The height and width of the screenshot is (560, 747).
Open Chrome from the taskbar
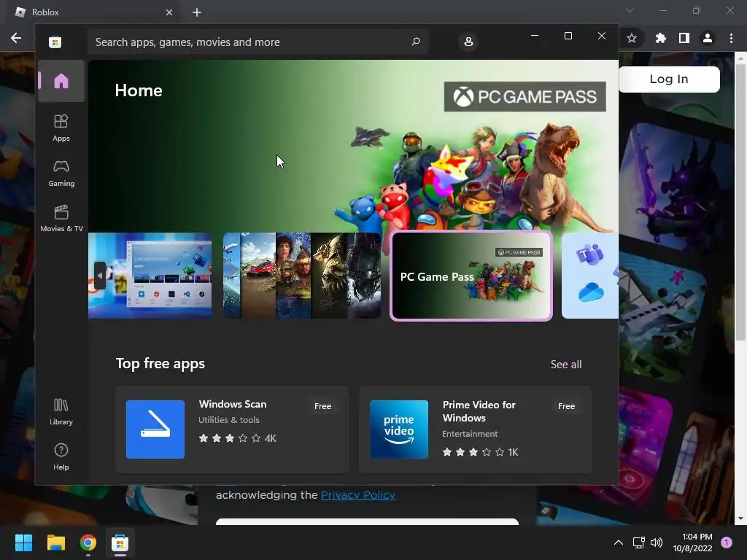[88, 542]
